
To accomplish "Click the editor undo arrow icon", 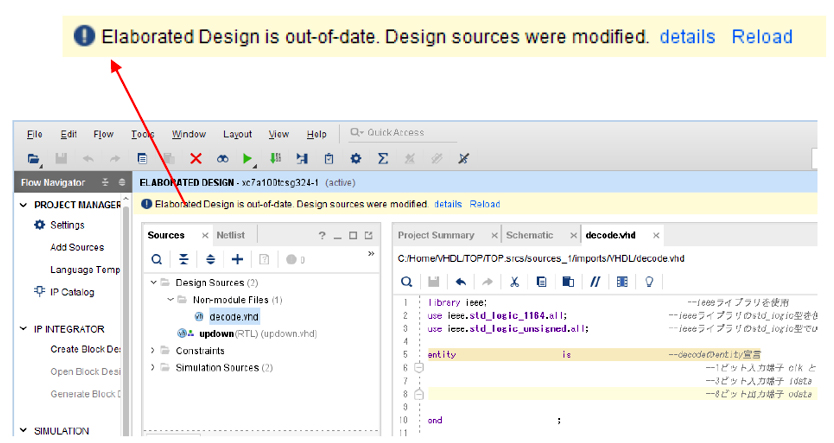I will pyautogui.click(x=461, y=282).
